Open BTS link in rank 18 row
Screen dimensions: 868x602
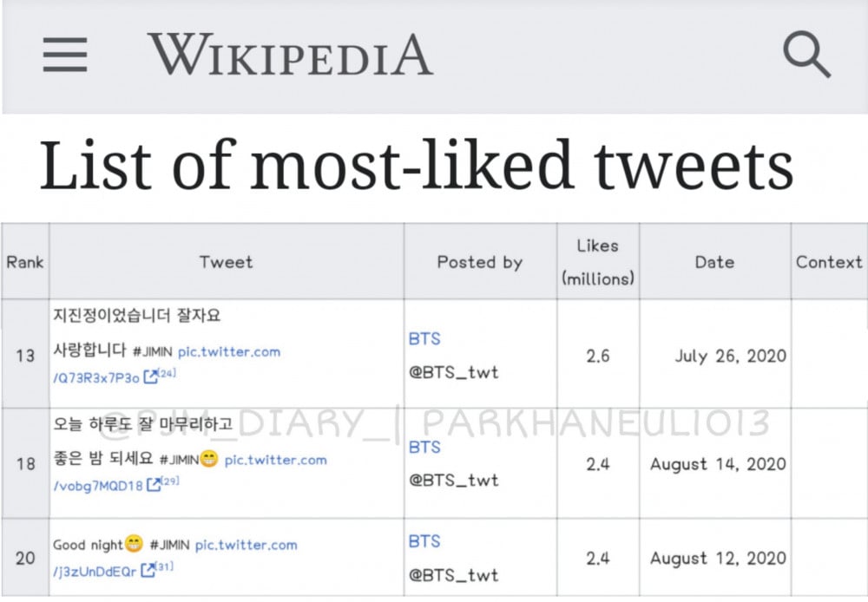click(424, 447)
